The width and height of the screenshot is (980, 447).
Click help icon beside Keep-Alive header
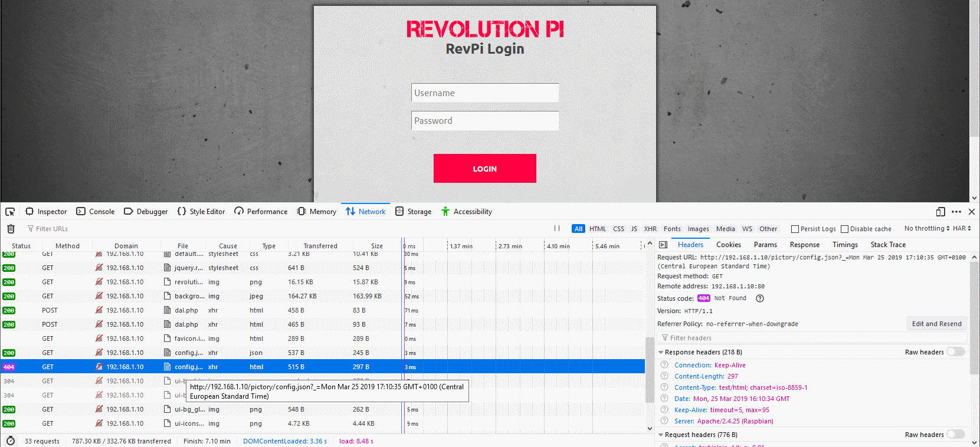[664, 410]
